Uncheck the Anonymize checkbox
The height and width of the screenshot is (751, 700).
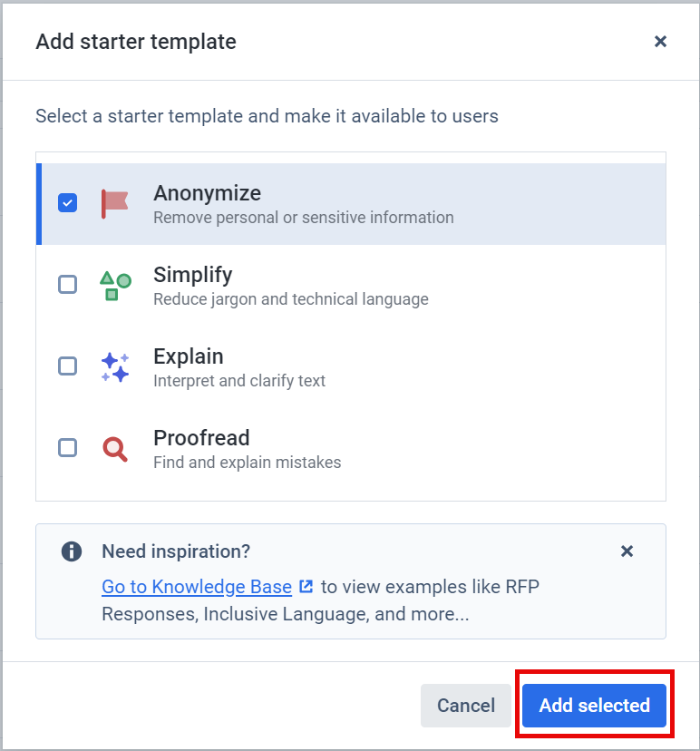pyautogui.click(x=67, y=202)
